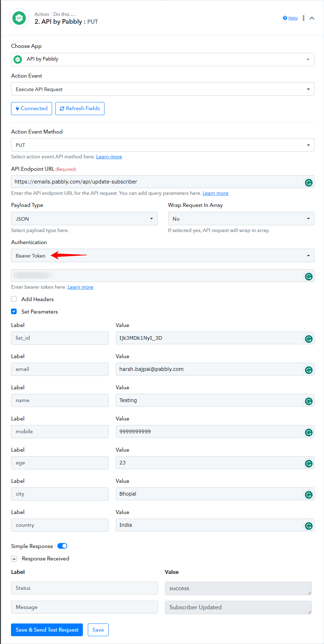This screenshot has width=324, height=644.
Task: Open Learn more link under bearer token field
Action: (80, 287)
